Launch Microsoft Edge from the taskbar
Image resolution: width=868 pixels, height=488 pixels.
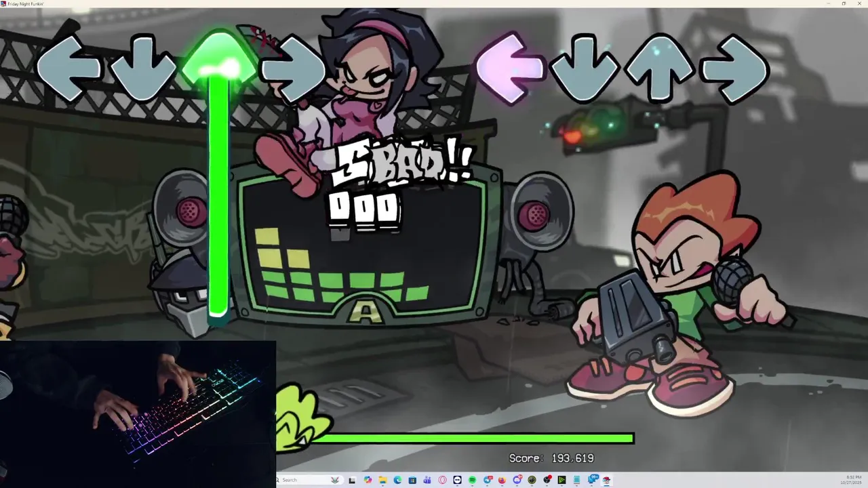pyautogui.click(x=397, y=480)
